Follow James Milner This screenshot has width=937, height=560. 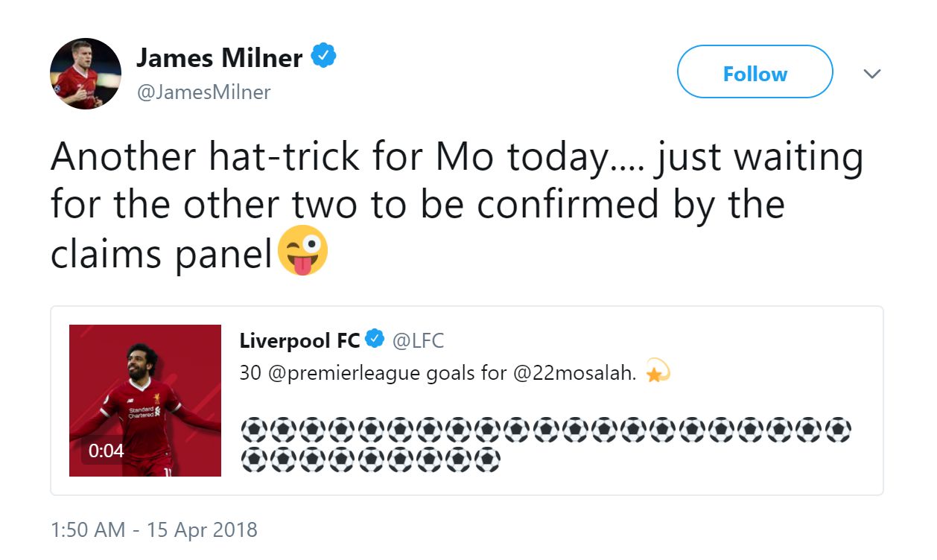(754, 72)
